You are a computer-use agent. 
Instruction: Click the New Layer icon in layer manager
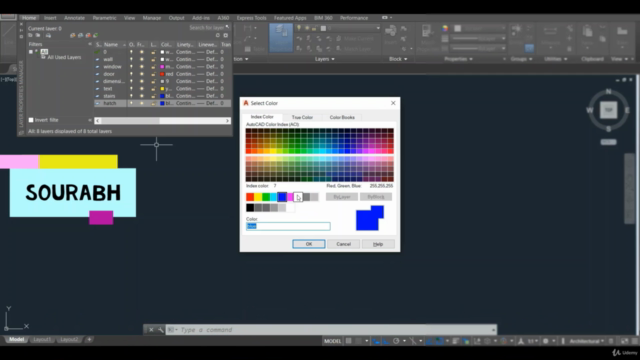[x=72, y=36]
